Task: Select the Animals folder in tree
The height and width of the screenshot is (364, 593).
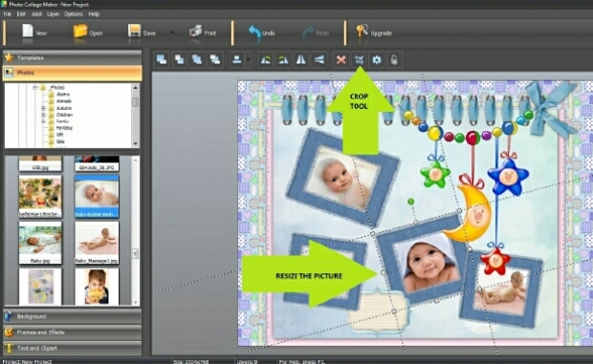Action: click(64, 101)
